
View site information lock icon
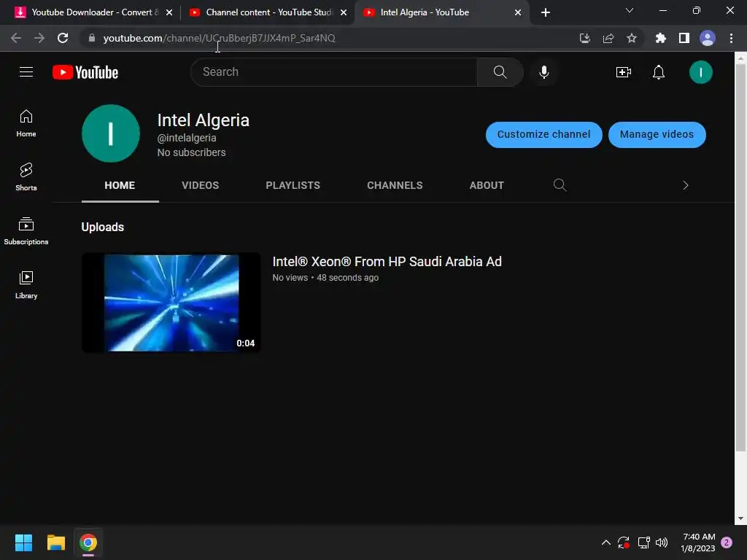92,38
